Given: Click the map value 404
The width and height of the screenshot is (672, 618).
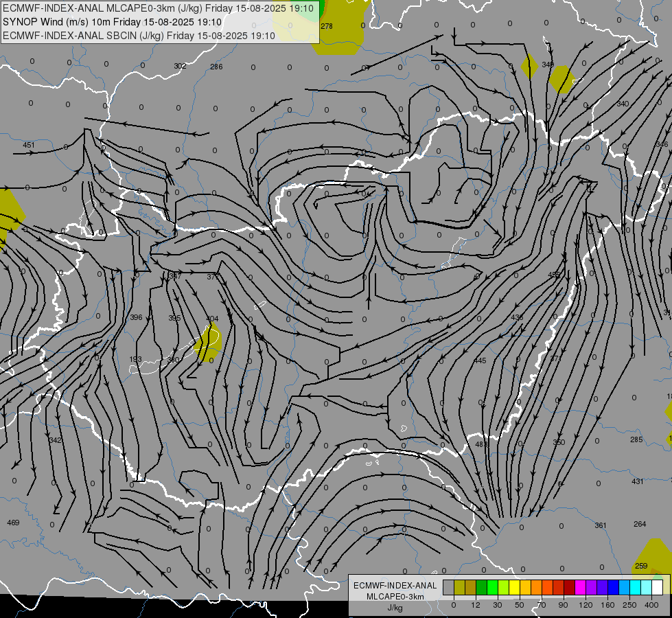Looking at the screenshot, I should coord(212,319).
